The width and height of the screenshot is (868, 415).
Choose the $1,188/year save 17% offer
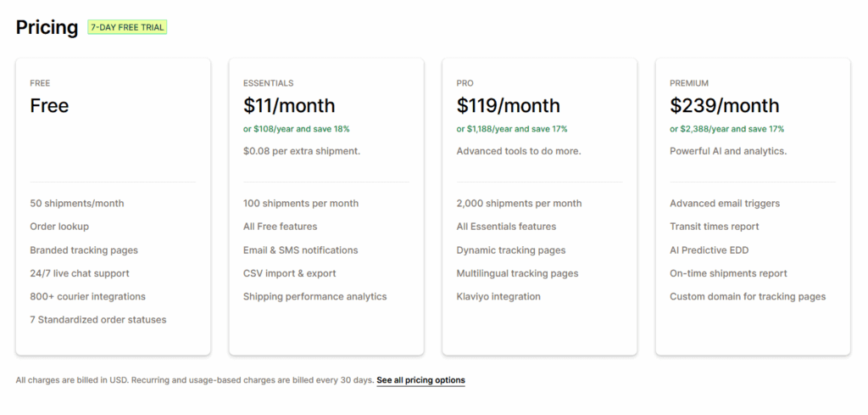point(511,129)
